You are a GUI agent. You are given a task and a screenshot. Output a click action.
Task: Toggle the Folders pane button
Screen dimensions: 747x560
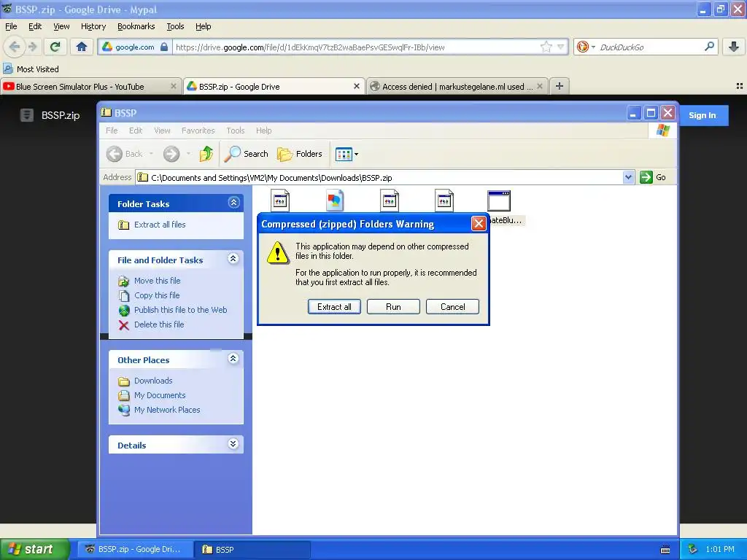(x=300, y=154)
